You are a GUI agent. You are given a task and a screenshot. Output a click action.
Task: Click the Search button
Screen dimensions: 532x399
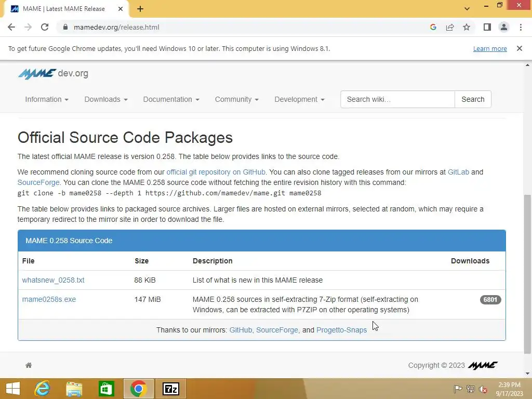[473, 99]
